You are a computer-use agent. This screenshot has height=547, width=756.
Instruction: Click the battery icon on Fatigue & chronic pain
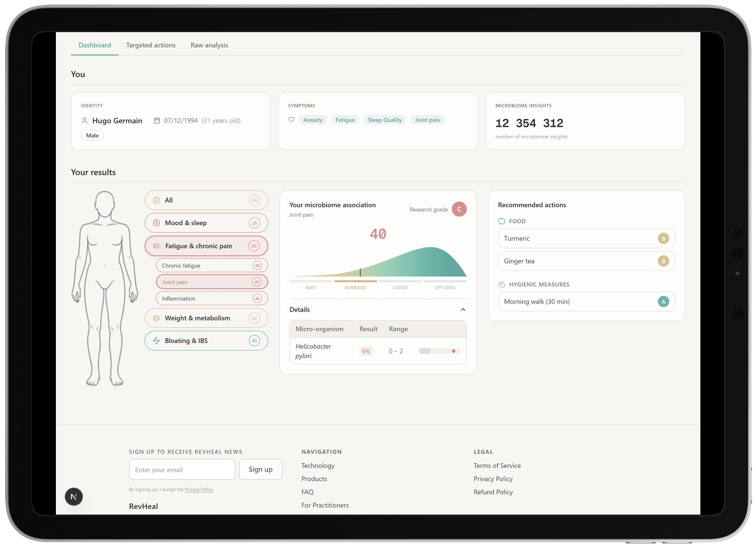coord(157,246)
